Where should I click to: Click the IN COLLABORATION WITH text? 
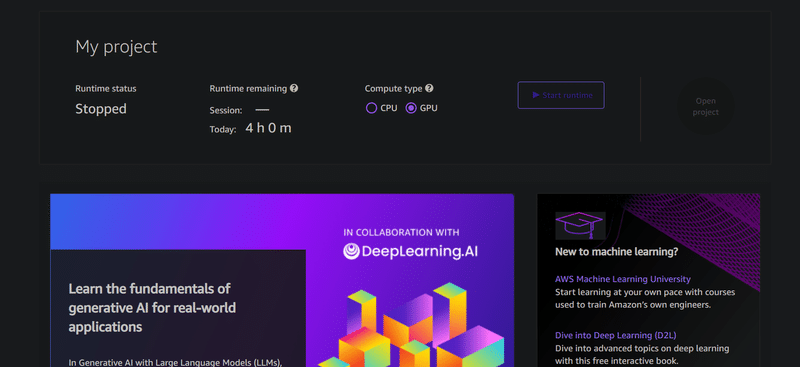tap(402, 232)
